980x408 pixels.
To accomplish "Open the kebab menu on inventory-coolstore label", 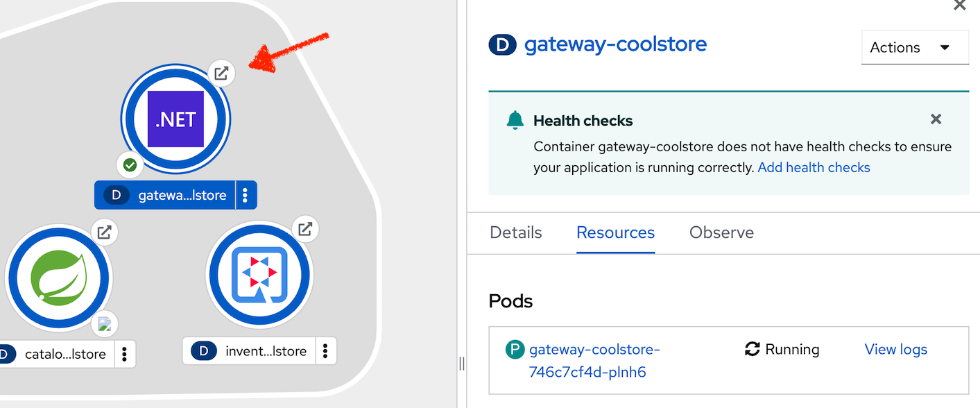I will (325, 350).
